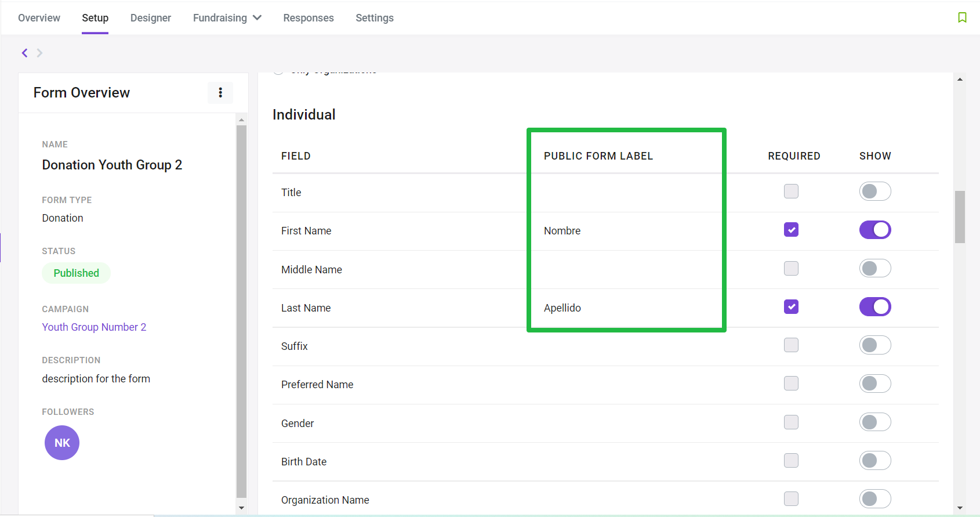The width and height of the screenshot is (980, 517).
Task: Go back with the left chevron
Action: tap(24, 53)
